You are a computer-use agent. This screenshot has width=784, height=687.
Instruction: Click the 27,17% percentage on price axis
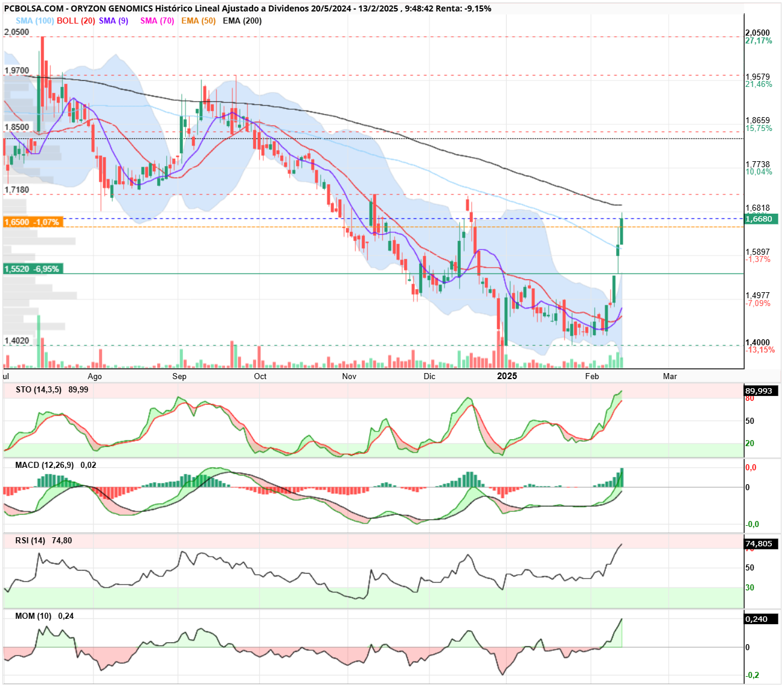(759, 40)
